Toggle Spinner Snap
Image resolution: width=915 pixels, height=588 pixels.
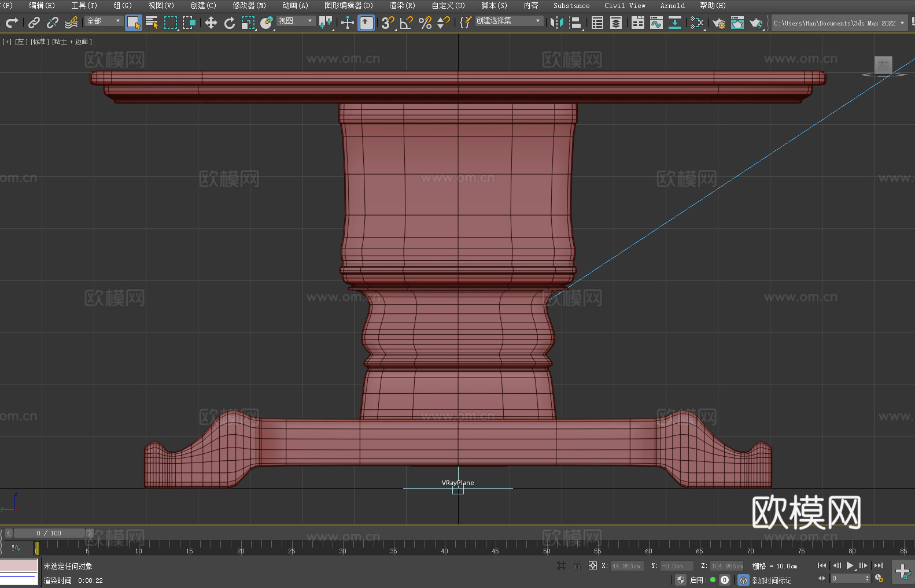coord(444,23)
